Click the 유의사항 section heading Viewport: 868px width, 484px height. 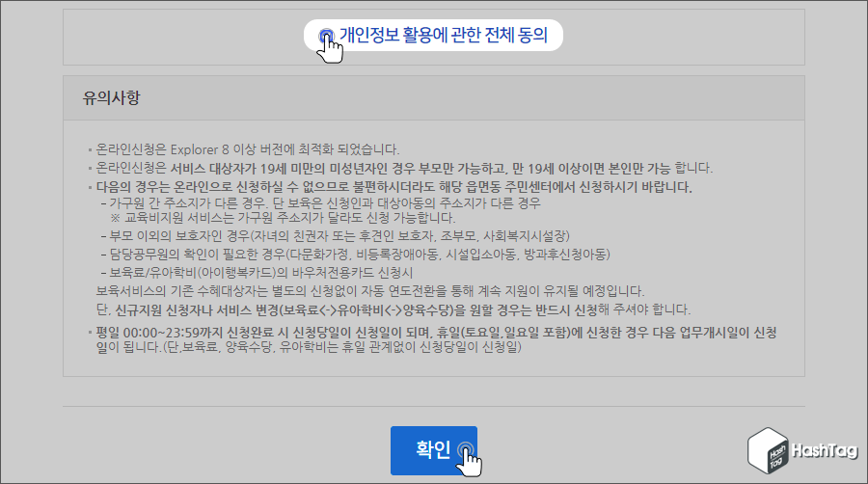pyautogui.click(x=111, y=98)
